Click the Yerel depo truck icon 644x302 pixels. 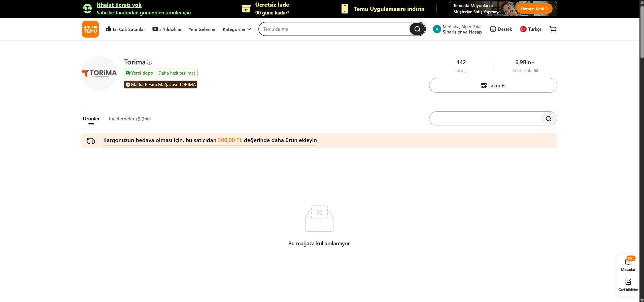pos(128,73)
